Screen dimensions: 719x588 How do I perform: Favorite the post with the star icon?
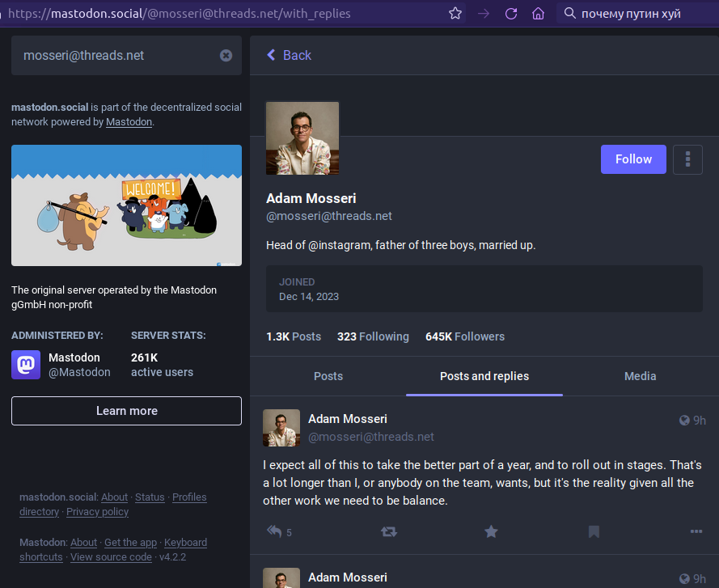coord(491,531)
